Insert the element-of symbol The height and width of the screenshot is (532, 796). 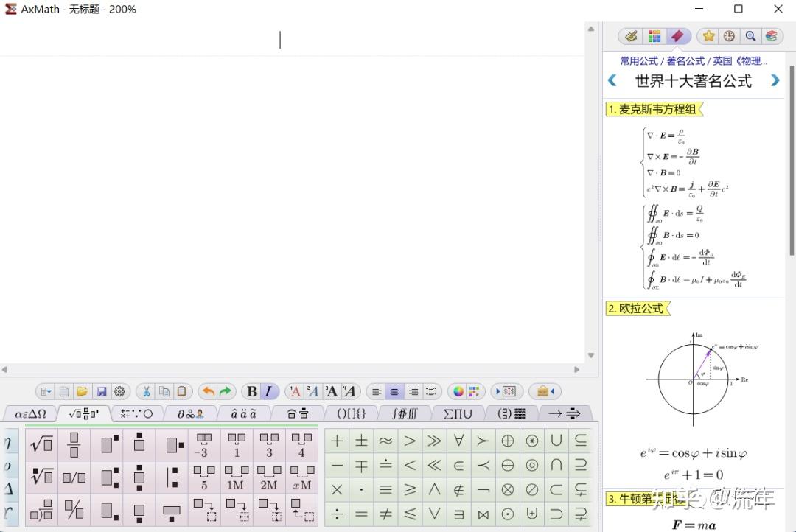[x=458, y=465]
